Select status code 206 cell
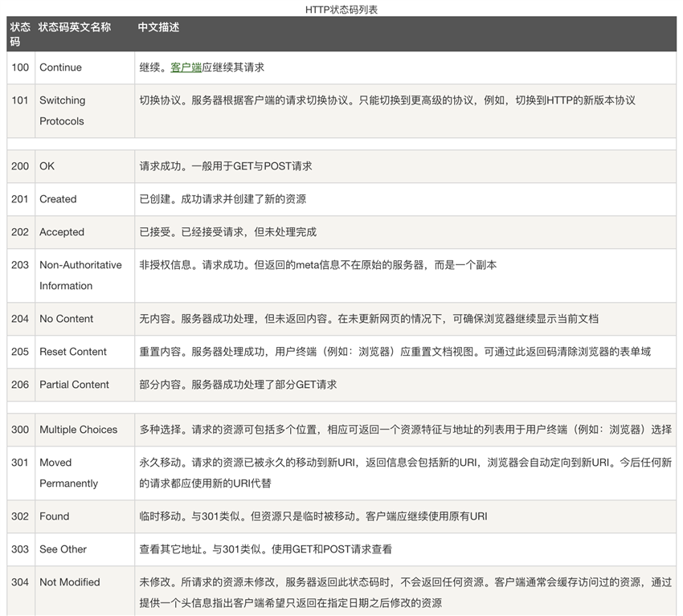Screen dimensions: 683x616 point(20,385)
